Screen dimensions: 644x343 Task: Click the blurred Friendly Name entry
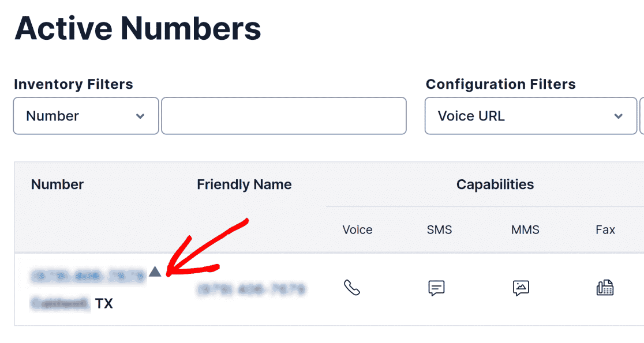pyautogui.click(x=252, y=289)
